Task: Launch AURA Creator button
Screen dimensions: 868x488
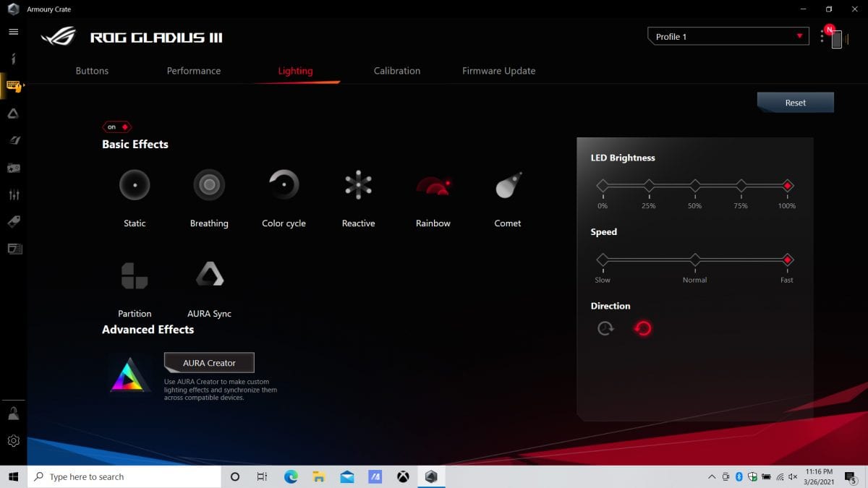Action: point(209,363)
